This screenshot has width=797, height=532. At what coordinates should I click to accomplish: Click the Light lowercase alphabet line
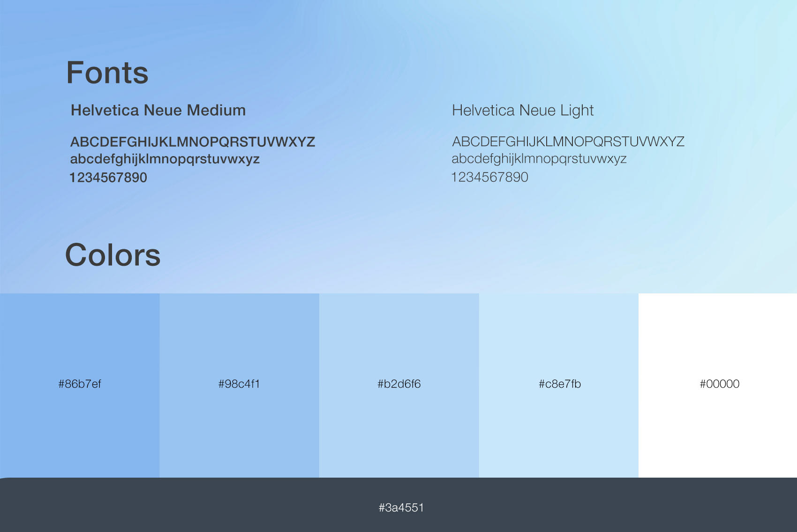coord(539,159)
